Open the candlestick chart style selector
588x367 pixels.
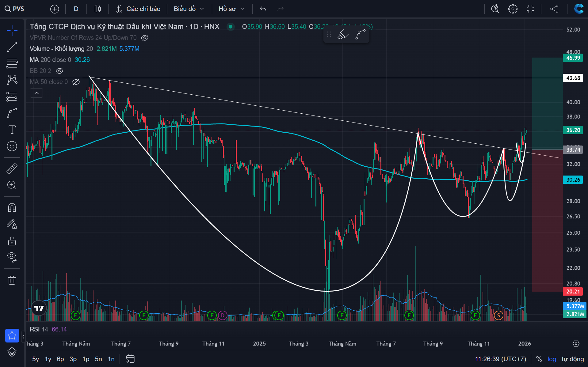tap(97, 9)
